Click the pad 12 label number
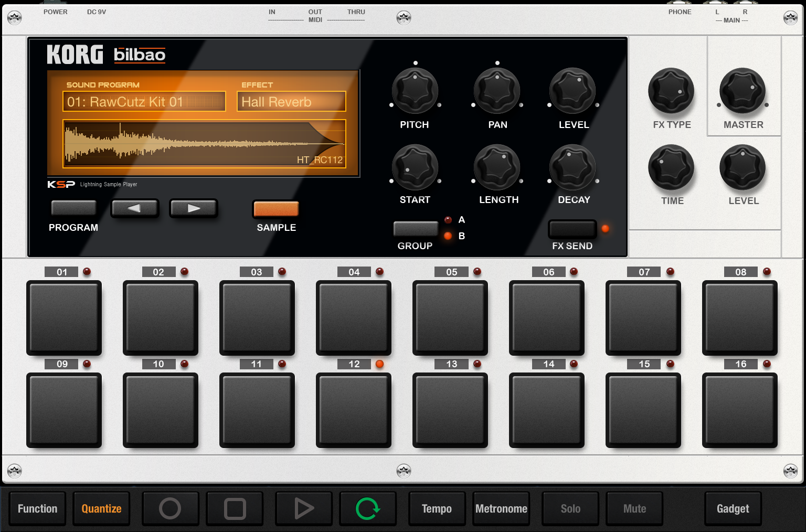The image size is (806, 532). pyautogui.click(x=354, y=364)
